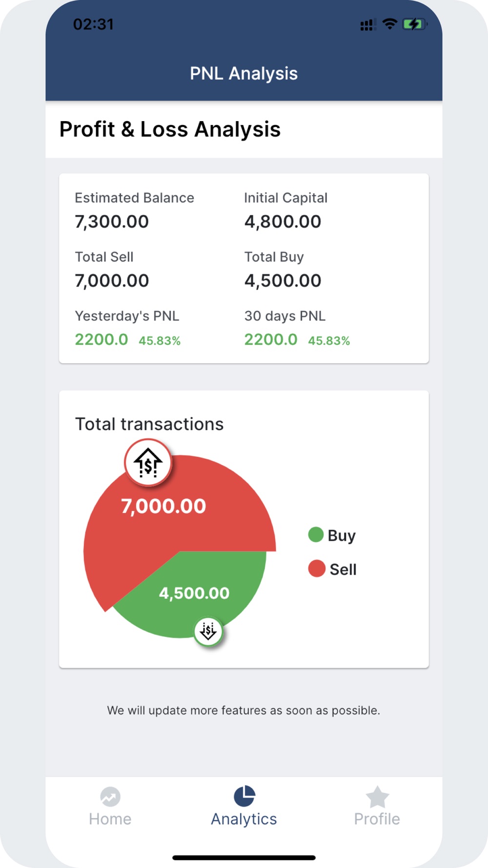This screenshot has height=868, width=488.
Task: Tap Yesterday's PNL value 2200.0
Action: (x=102, y=339)
